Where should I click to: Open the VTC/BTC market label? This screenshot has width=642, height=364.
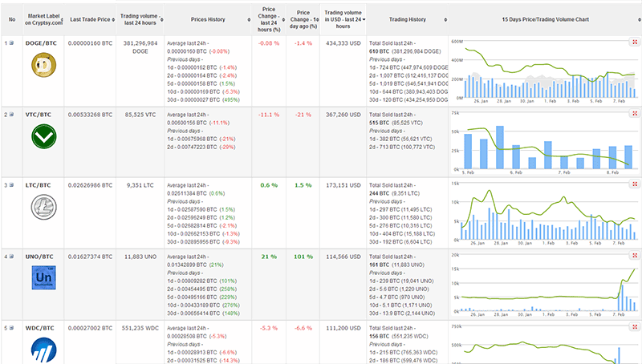point(39,115)
